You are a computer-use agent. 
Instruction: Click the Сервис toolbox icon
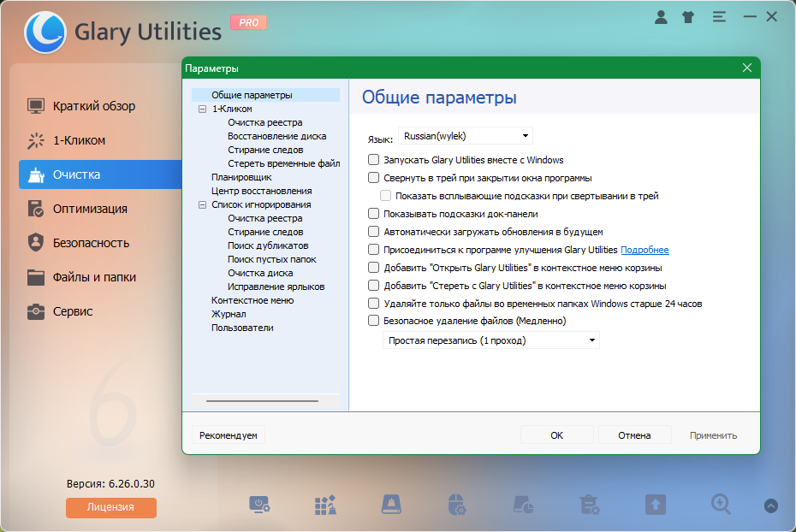36,311
